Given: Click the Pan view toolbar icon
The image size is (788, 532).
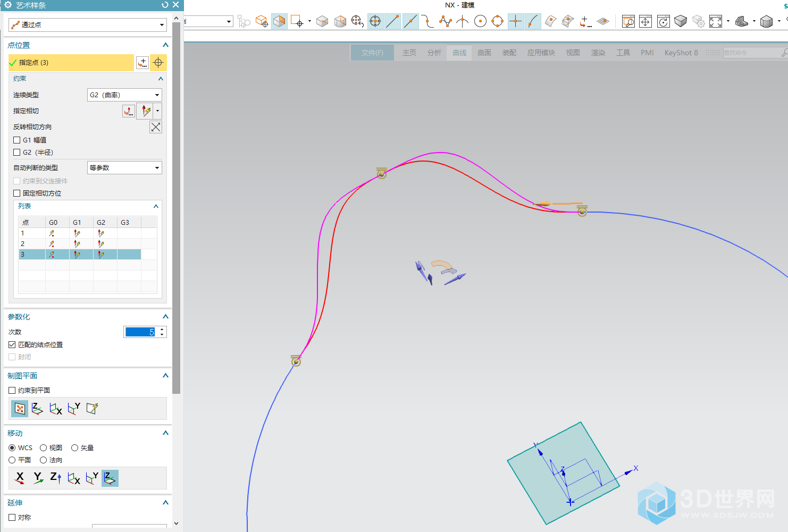Looking at the screenshot, I should (646, 21).
